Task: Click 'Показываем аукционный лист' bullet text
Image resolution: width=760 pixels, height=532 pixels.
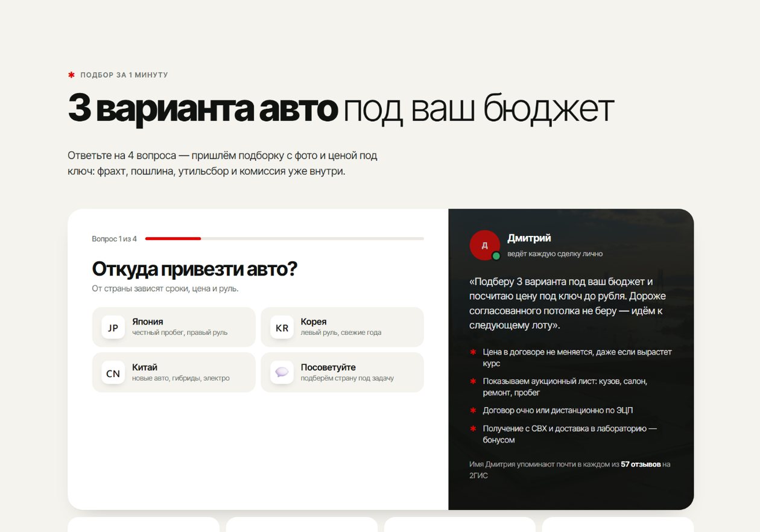Action: point(565,387)
